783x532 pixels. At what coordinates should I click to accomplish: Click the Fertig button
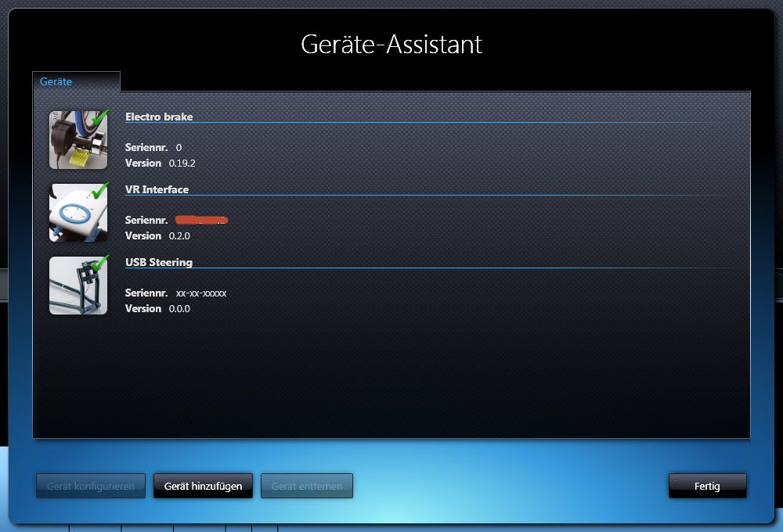707,486
